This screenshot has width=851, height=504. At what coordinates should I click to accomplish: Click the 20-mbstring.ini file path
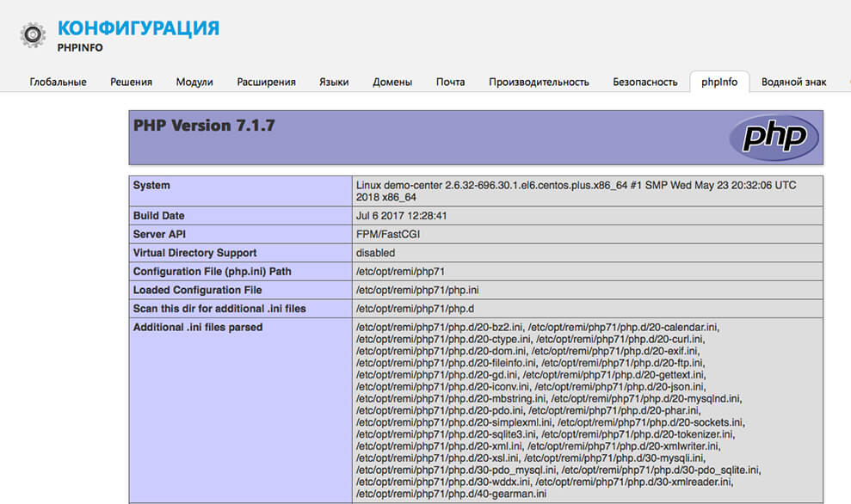451,399
